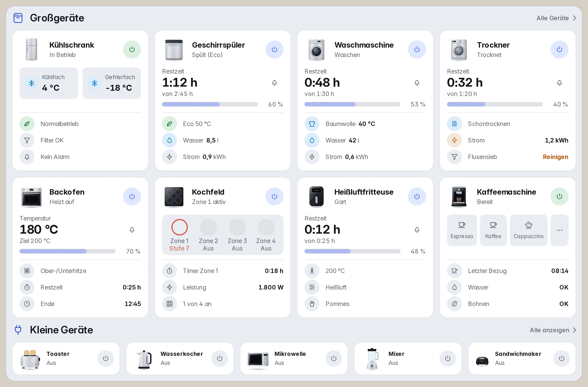This screenshot has height=387, width=588.
Task: Toggle the Waschmaschine power button
Action: point(417,49)
